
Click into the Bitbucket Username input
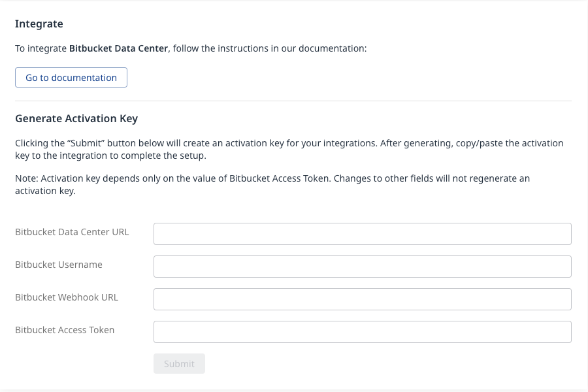pos(362,267)
